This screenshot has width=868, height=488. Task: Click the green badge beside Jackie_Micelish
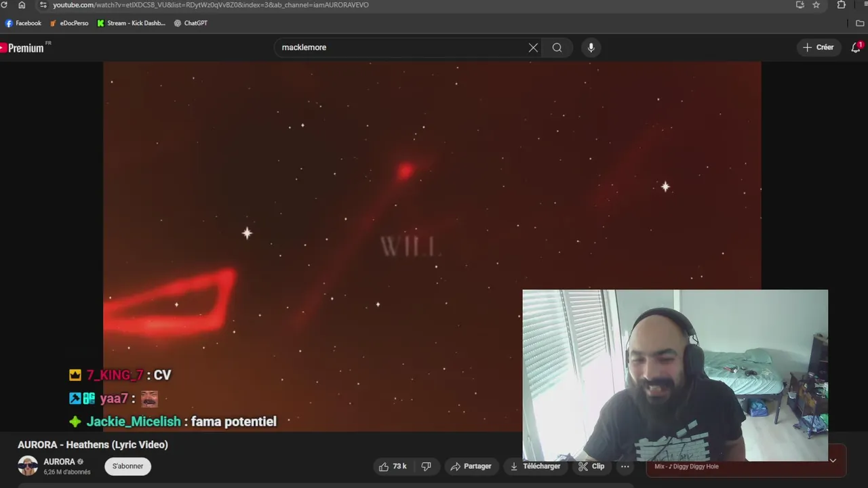75,422
